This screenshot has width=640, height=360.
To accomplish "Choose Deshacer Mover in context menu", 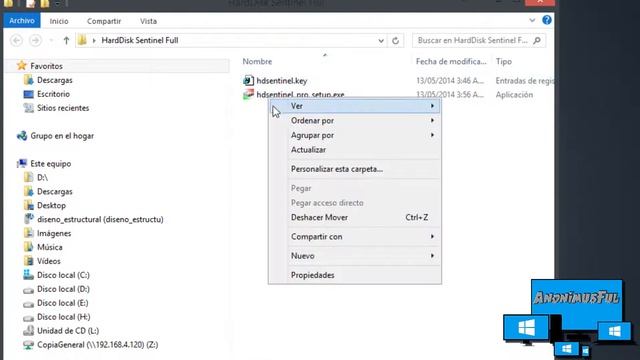I will tap(319, 217).
